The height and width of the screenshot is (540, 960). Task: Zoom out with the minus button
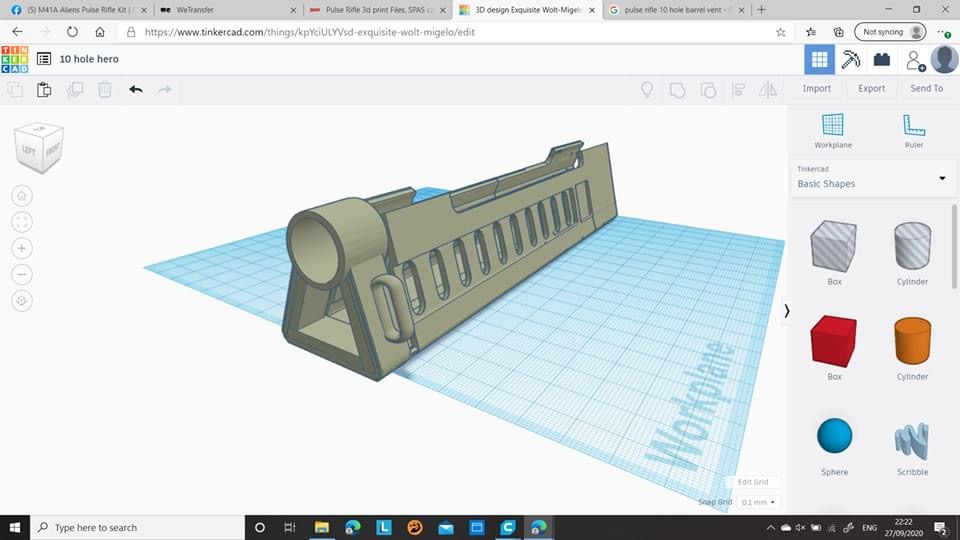(x=22, y=274)
